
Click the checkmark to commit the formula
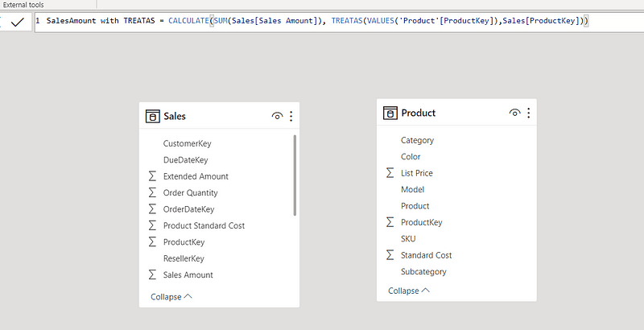pos(17,23)
